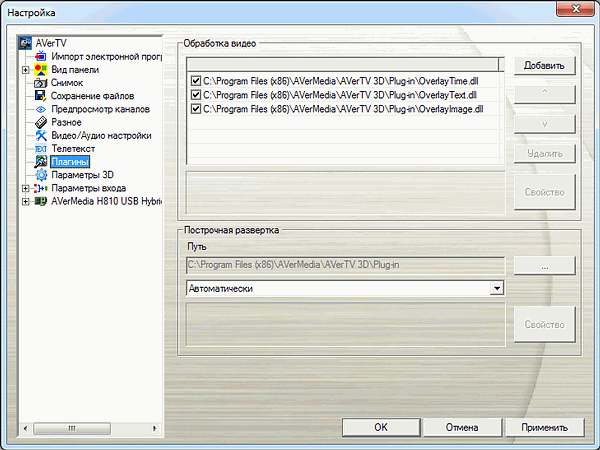
Task: Disable the OverlayImage.dll plugin checkbox
Action: pos(196,109)
